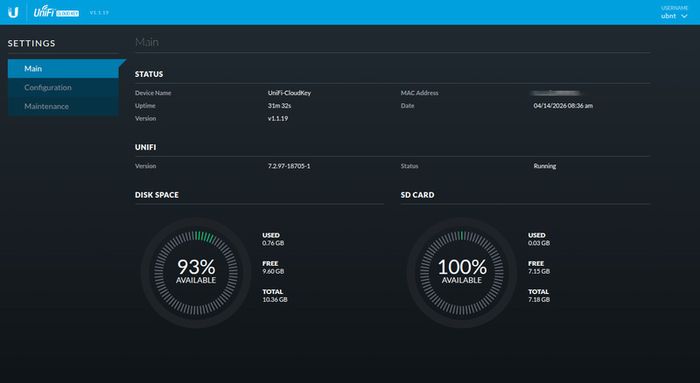Click the uptime 31m 32s value
The height and width of the screenshot is (383, 700).
[279, 106]
